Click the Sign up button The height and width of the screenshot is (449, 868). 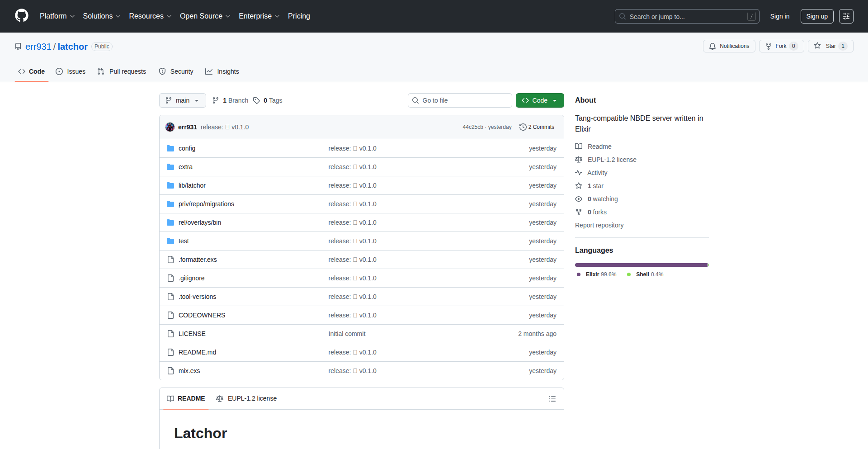pyautogui.click(x=817, y=16)
